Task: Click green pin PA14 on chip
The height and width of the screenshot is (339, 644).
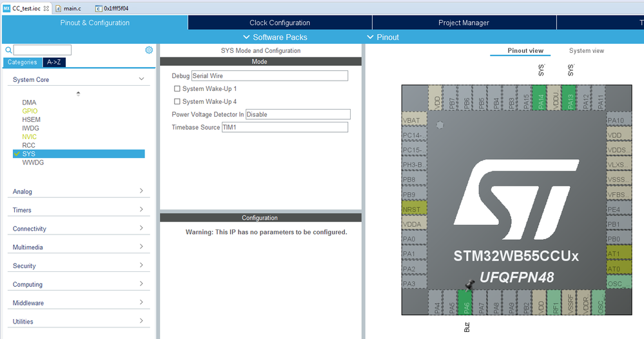Action: tap(540, 98)
